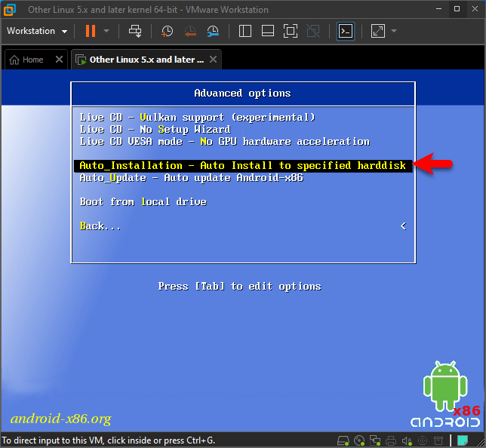
Task: Click the Unity mode icon
Action: click(x=313, y=31)
